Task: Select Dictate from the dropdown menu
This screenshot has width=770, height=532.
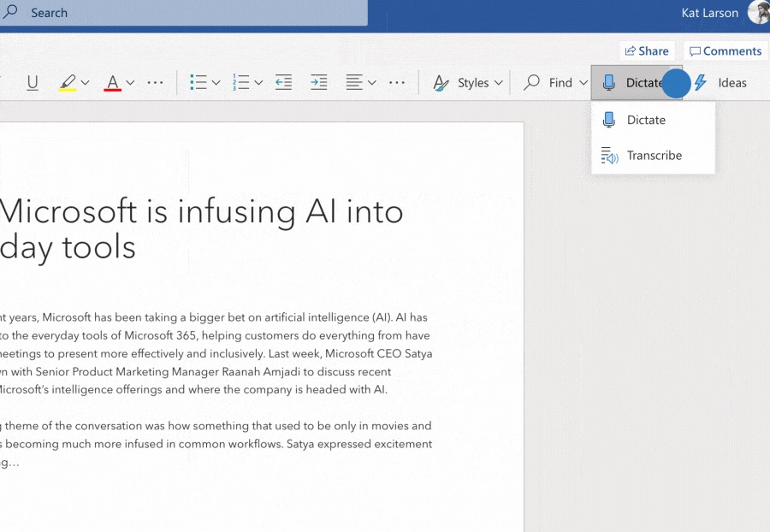Action: pos(646,121)
